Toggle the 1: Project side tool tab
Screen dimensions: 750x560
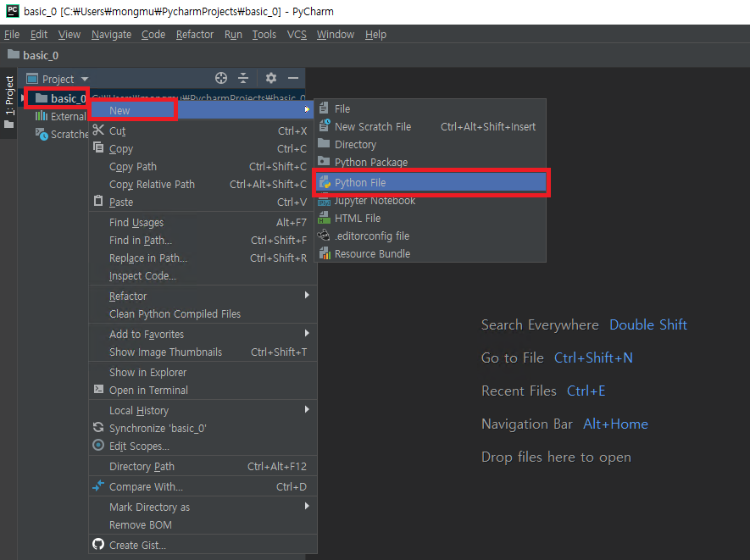pyautogui.click(x=9, y=103)
